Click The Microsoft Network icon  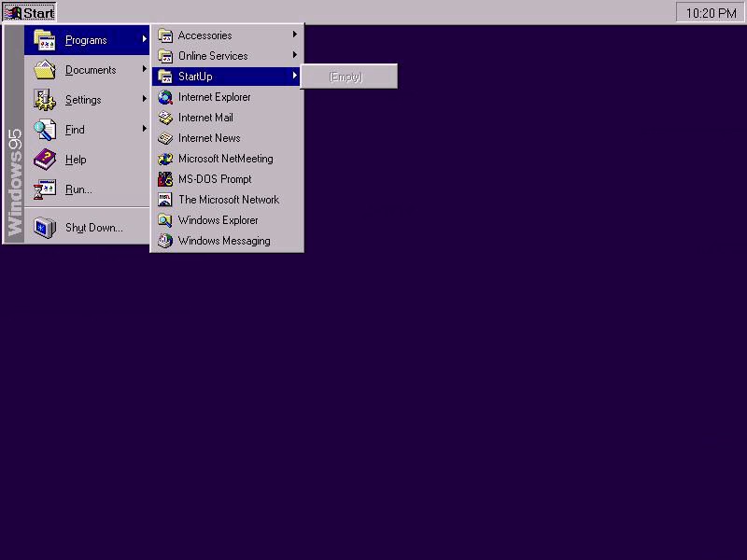[x=165, y=200]
